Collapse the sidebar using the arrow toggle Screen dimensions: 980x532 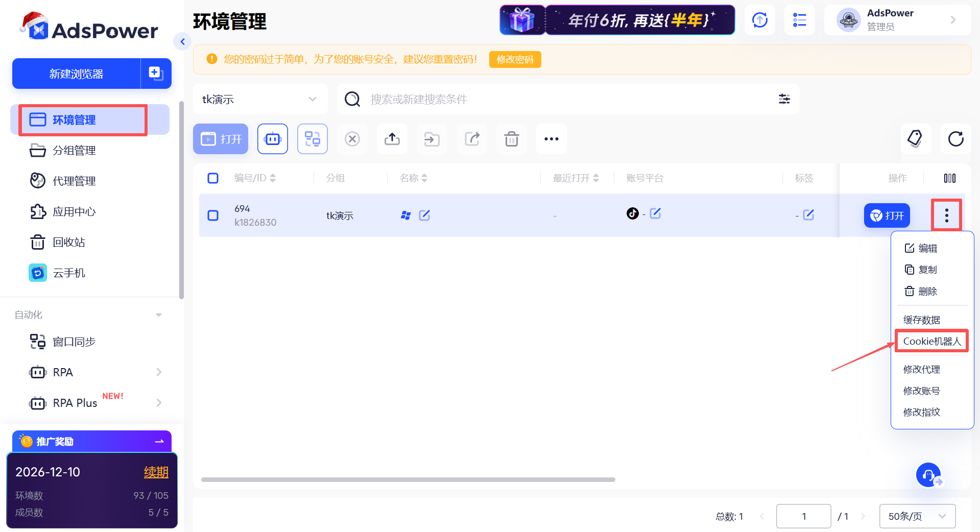coord(182,41)
